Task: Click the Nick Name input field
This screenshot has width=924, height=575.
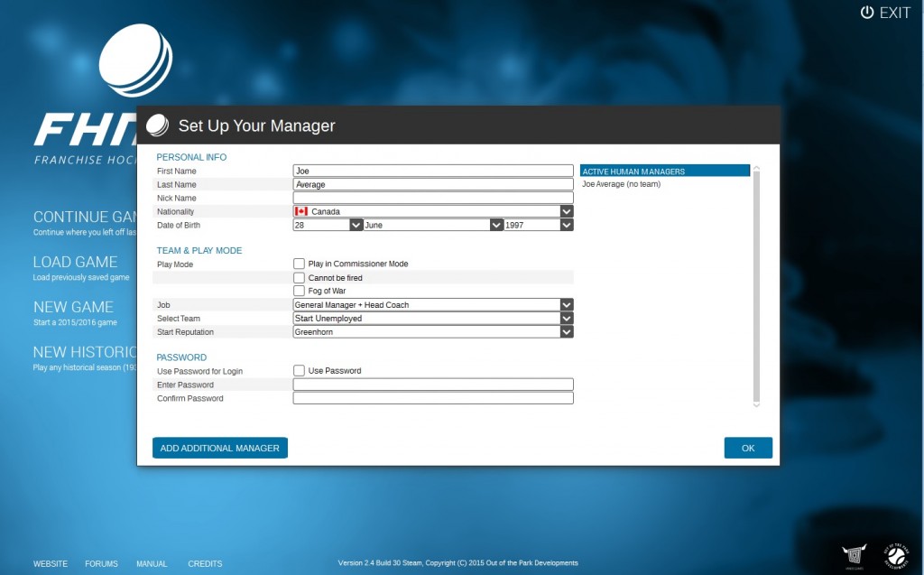Action: pyautogui.click(x=433, y=198)
